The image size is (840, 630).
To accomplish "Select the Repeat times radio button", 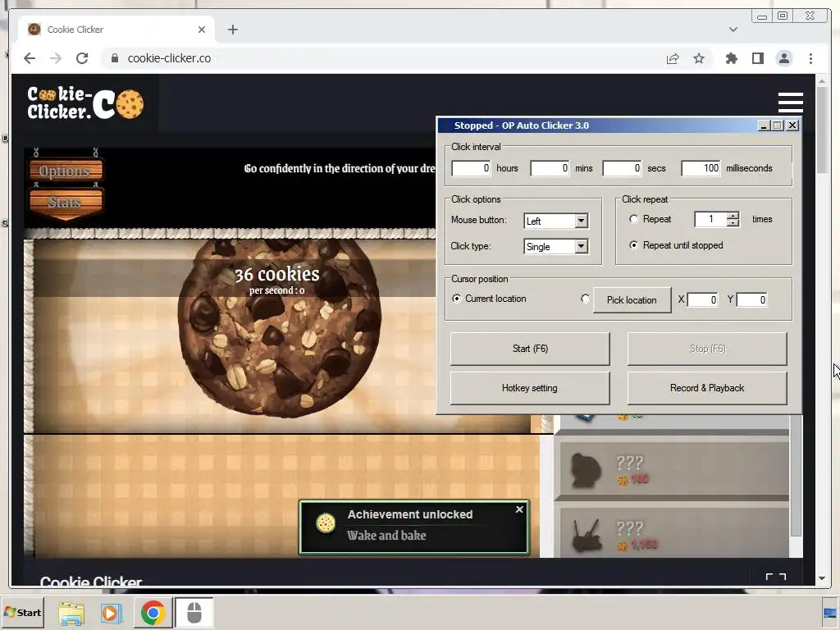I will [634, 219].
